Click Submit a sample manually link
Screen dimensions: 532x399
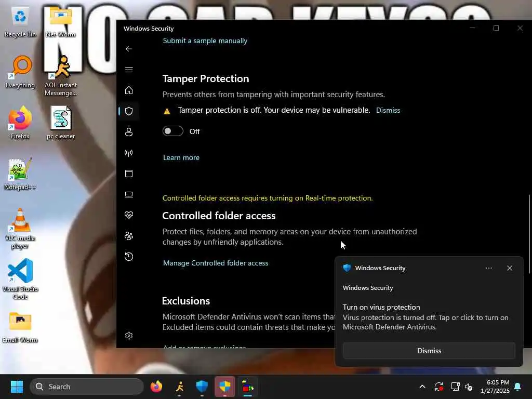[205, 41]
